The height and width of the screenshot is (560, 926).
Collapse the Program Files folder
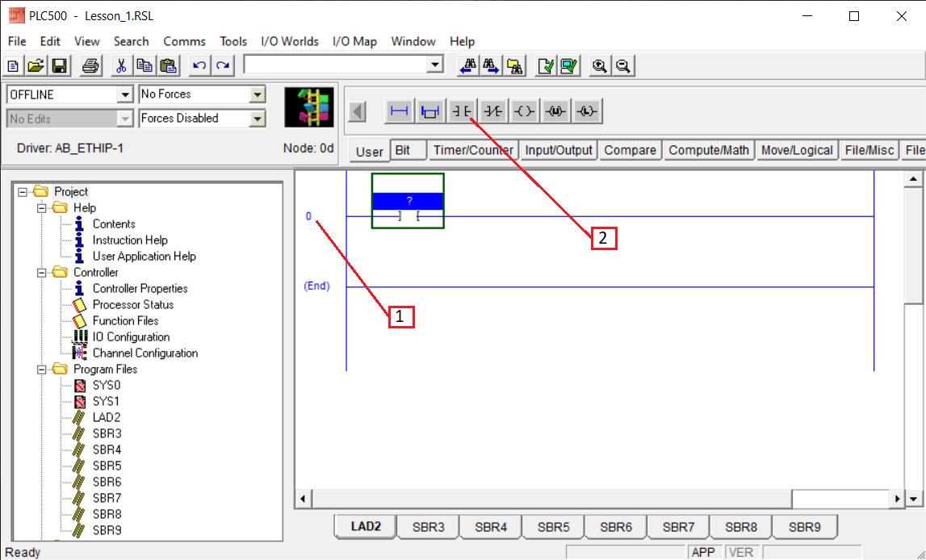pyautogui.click(x=41, y=370)
